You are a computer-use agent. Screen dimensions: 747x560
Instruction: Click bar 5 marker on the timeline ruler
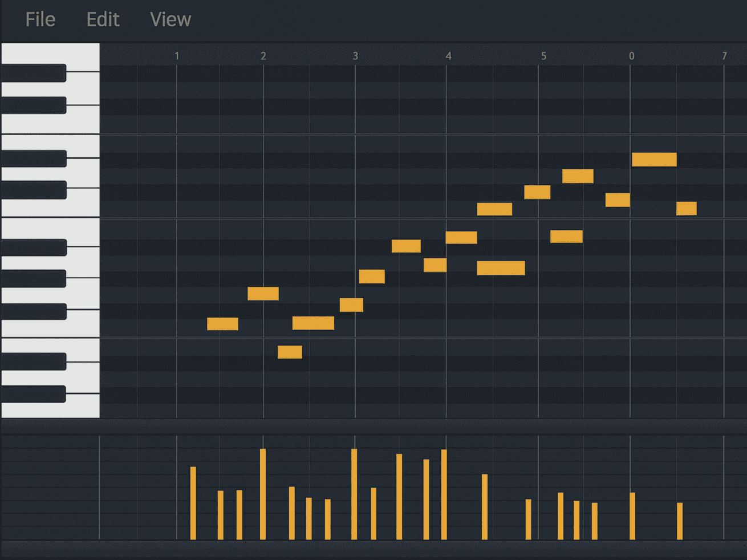coord(542,56)
